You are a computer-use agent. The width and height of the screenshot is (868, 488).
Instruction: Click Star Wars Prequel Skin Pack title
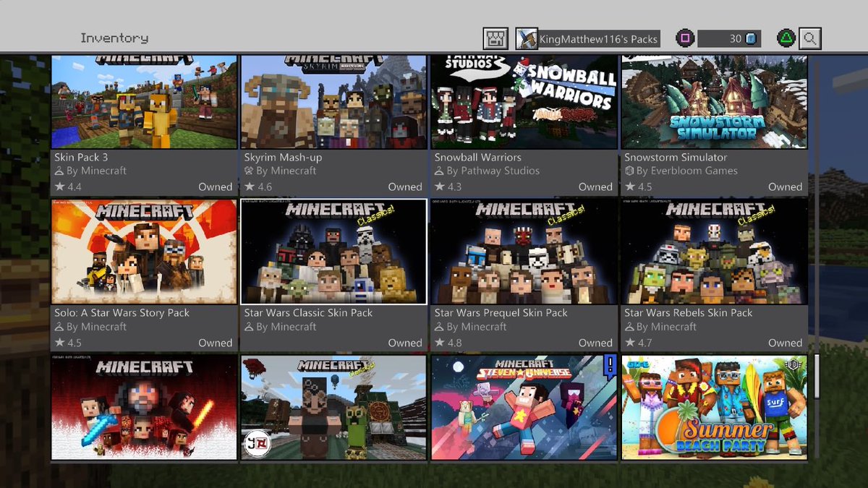pyautogui.click(x=501, y=313)
